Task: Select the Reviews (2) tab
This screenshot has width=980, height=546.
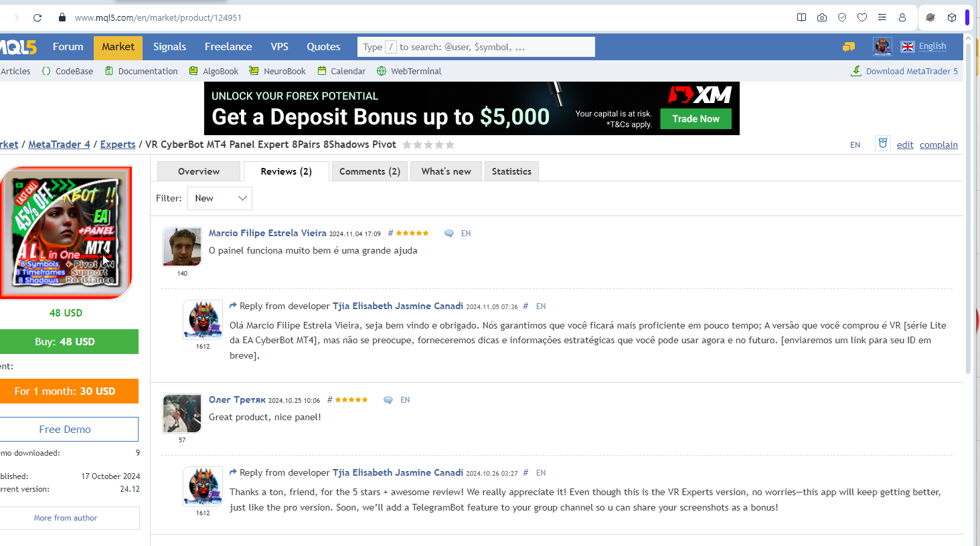Action: click(287, 171)
